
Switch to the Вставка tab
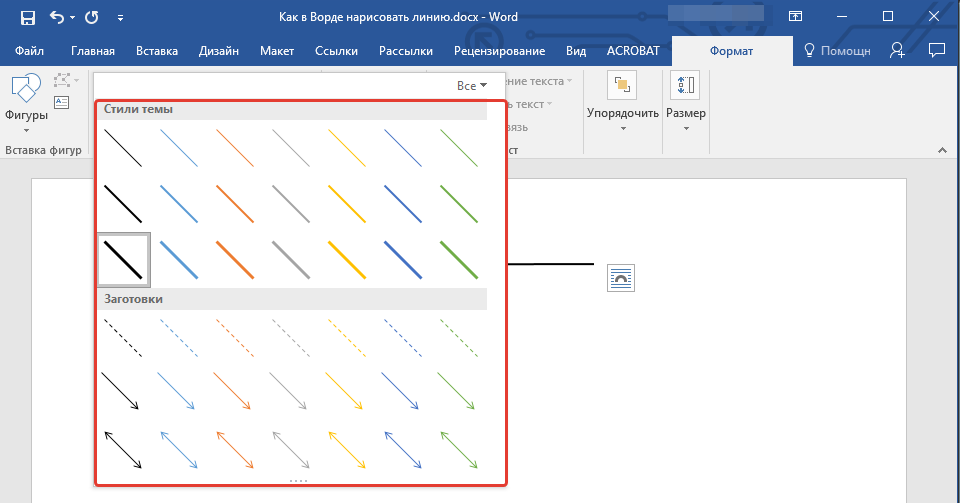pyautogui.click(x=157, y=51)
